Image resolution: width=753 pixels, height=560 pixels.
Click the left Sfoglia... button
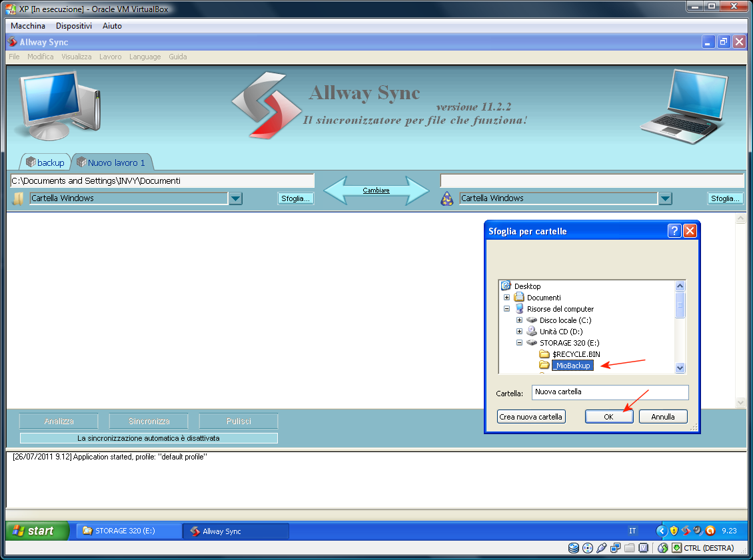click(295, 198)
